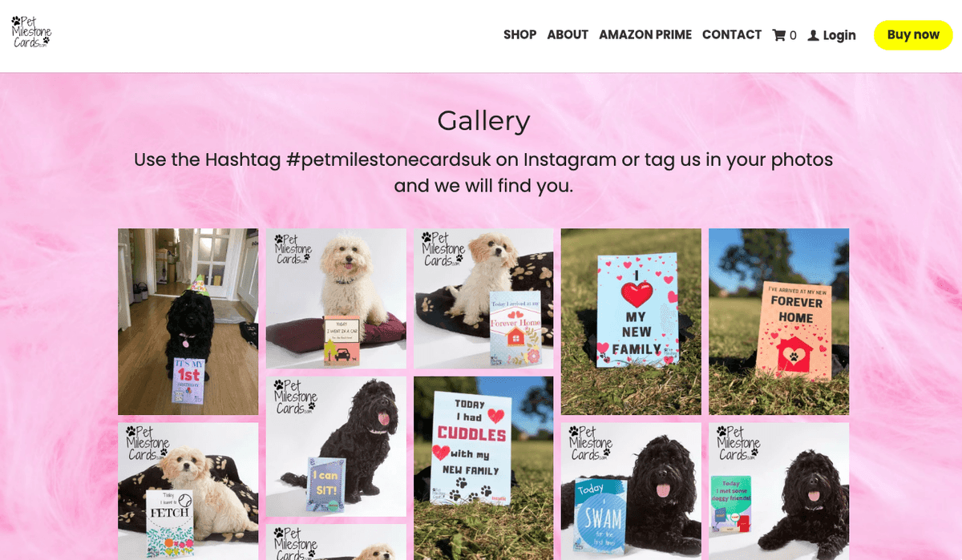Open the shopping cart icon
The image size is (962, 560).
point(778,35)
